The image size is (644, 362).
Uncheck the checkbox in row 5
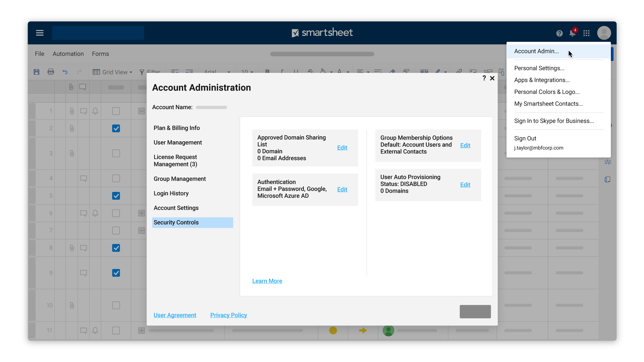[116, 196]
